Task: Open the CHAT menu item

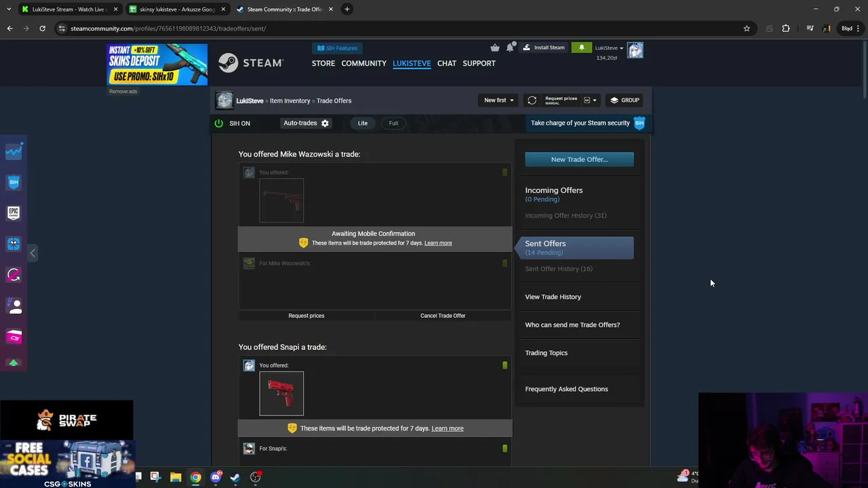Action: (447, 63)
